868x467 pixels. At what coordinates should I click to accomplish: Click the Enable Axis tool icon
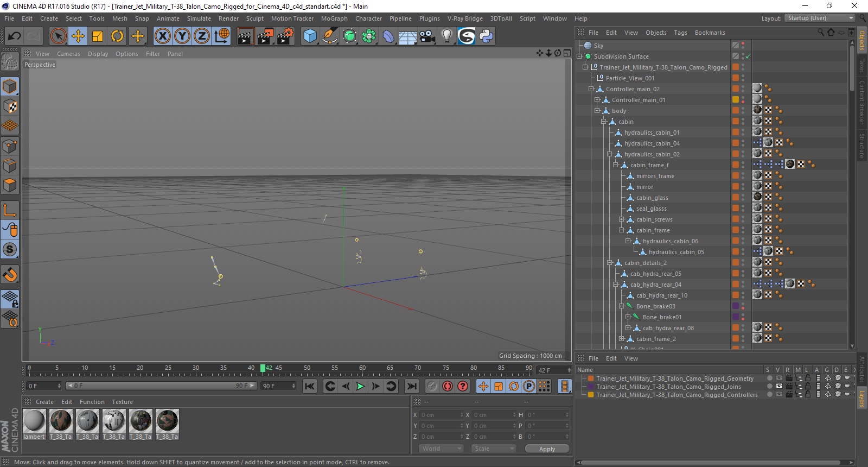tap(10, 210)
